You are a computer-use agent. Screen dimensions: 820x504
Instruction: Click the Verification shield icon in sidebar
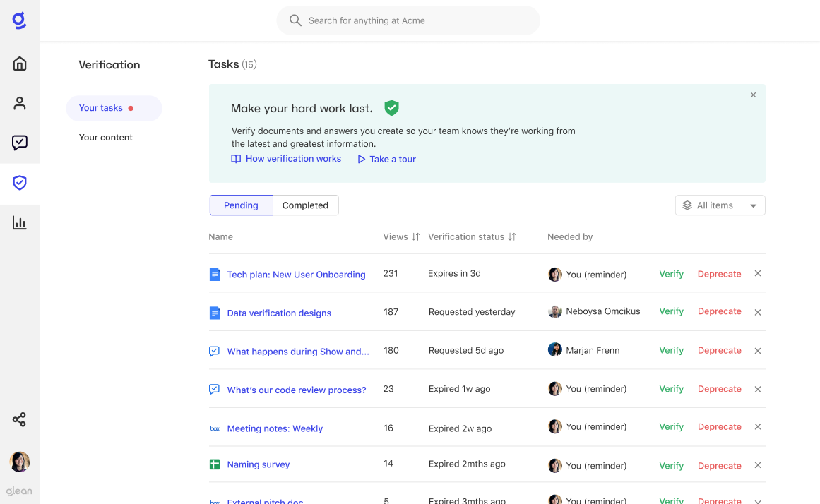(20, 183)
